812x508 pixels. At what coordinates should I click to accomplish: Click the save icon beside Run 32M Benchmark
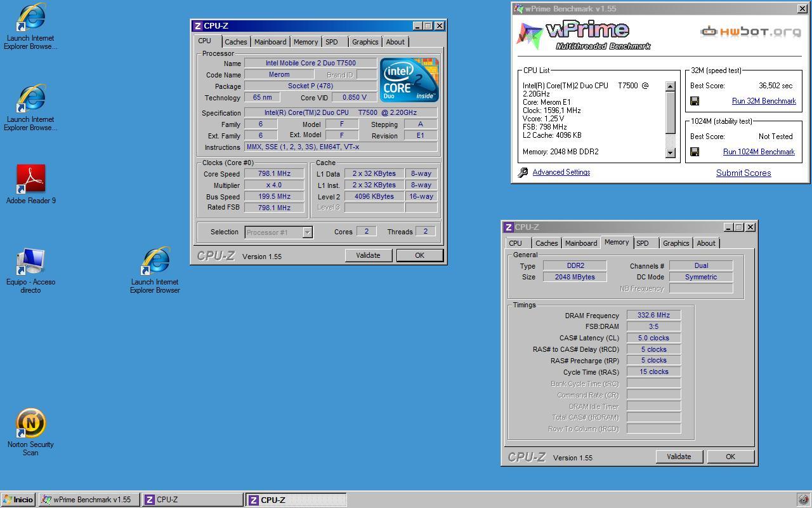pos(695,101)
